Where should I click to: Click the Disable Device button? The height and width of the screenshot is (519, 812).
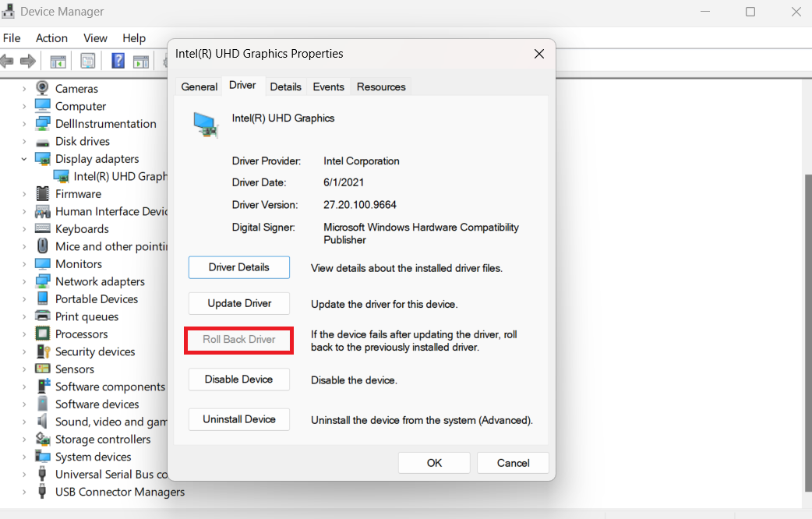click(238, 380)
